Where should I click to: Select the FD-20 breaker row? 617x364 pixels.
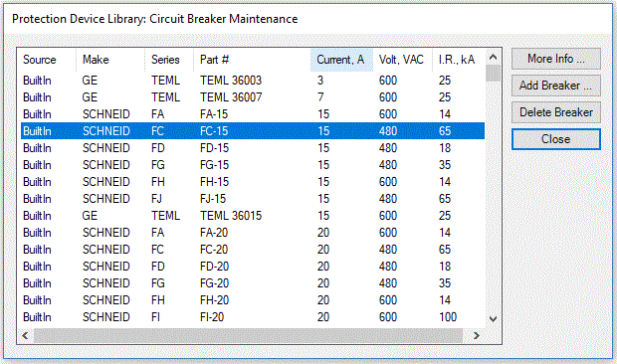point(253,267)
